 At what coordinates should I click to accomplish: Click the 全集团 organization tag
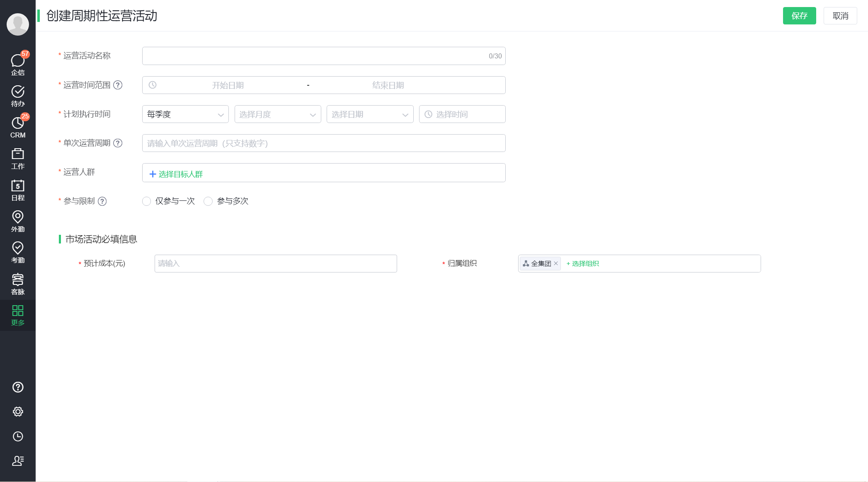point(541,263)
